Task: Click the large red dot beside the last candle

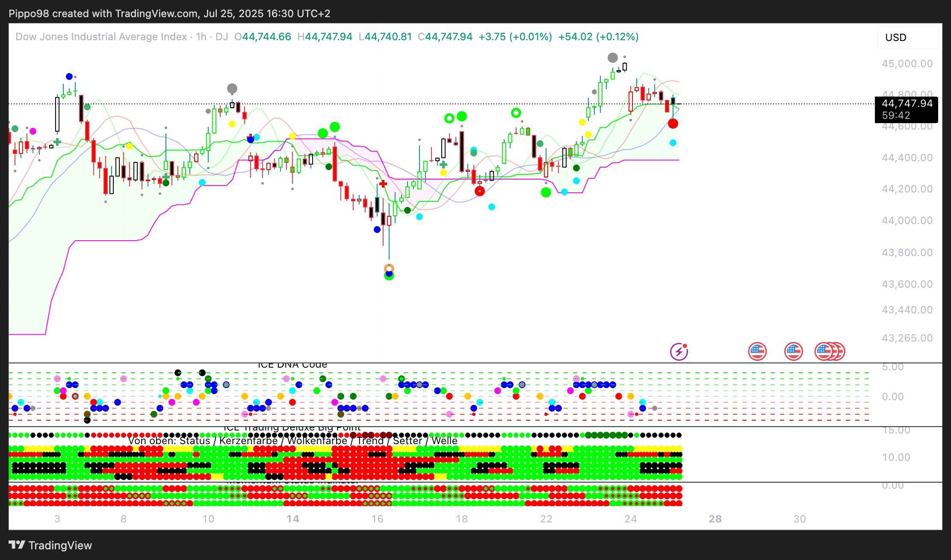Action: click(673, 124)
